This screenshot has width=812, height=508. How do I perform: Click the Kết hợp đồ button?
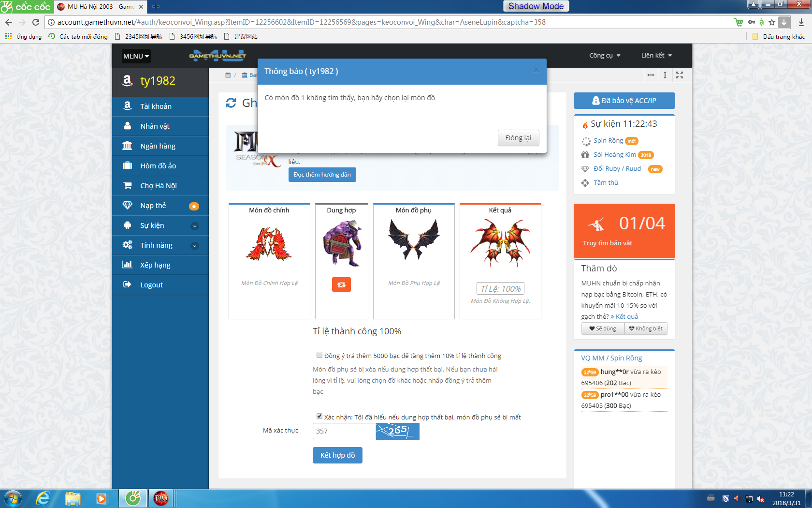(337, 455)
